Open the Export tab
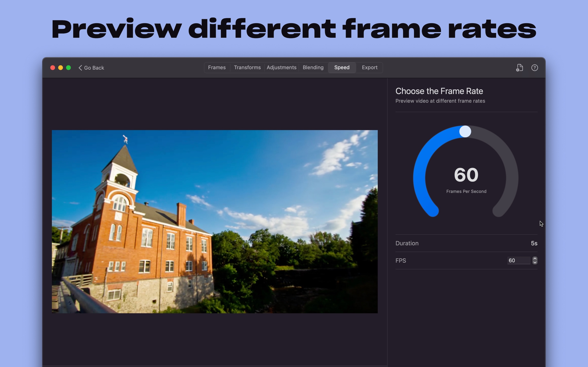Image resolution: width=588 pixels, height=367 pixels. click(369, 67)
